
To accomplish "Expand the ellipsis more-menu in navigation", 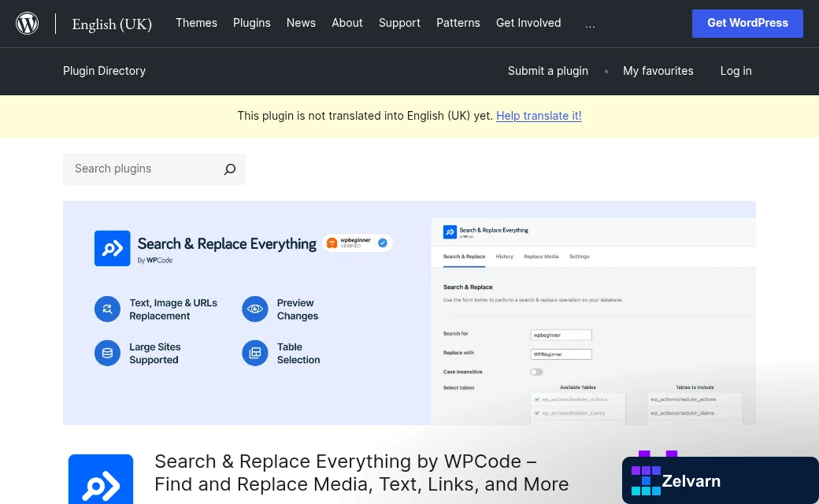I will (590, 24).
